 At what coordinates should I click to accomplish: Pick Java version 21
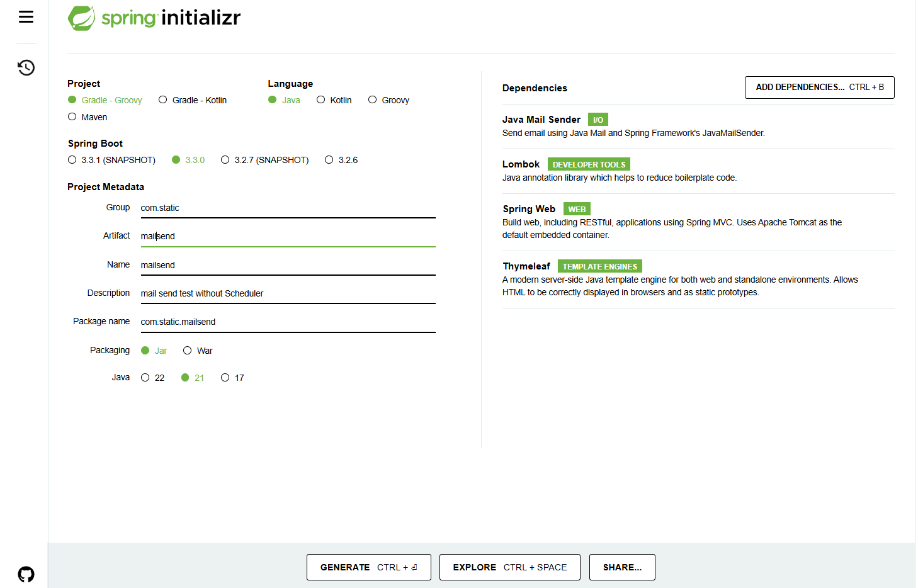tap(193, 378)
